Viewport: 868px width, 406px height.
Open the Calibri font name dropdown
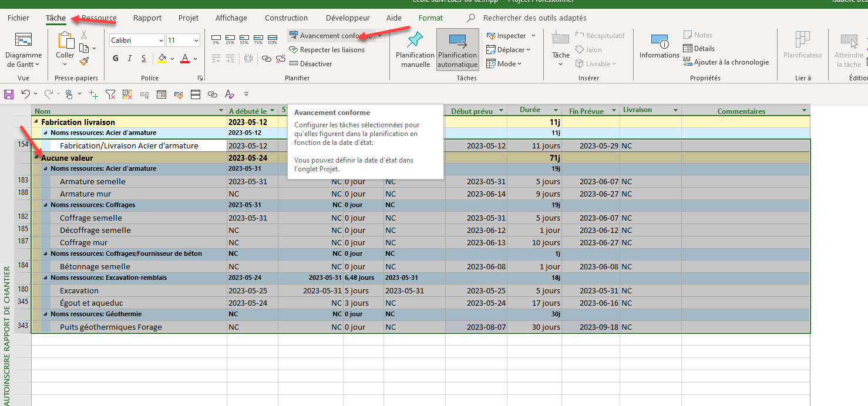[x=160, y=40]
